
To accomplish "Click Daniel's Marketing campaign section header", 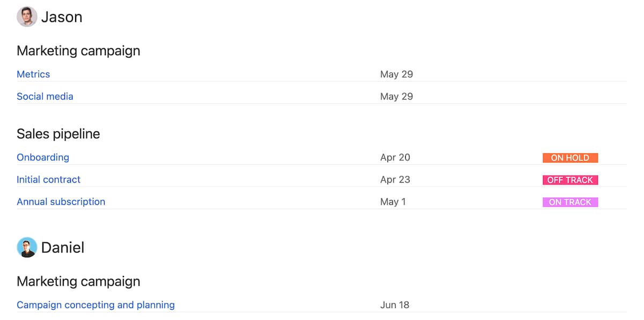I will tap(78, 281).
